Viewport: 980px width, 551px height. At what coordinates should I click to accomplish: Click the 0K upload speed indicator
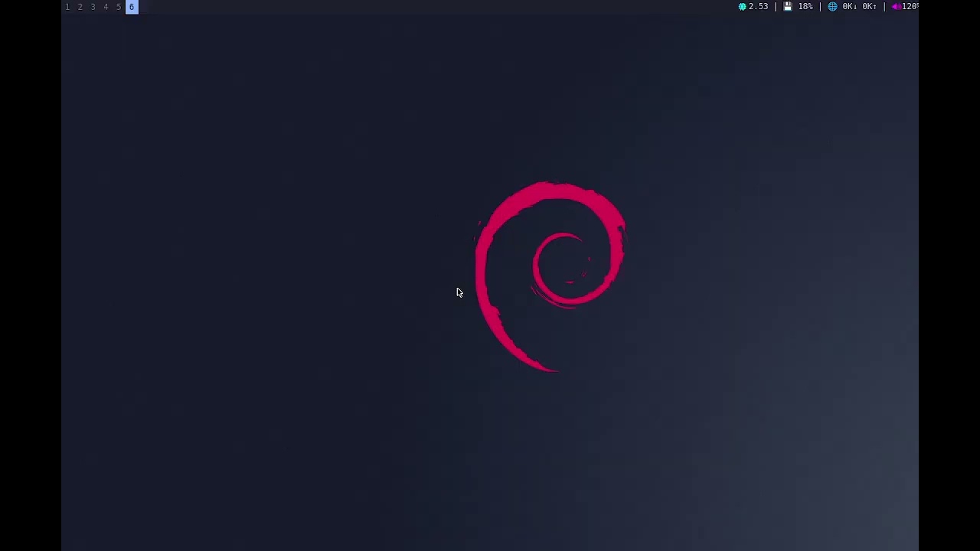click(x=870, y=7)
